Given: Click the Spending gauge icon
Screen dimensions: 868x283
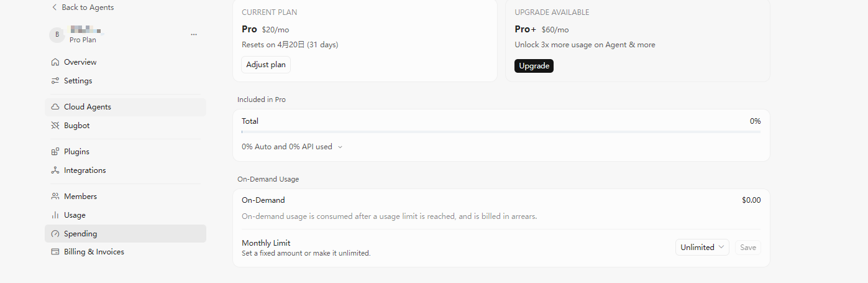Looking at the screenshot, I should click(55, 234).
